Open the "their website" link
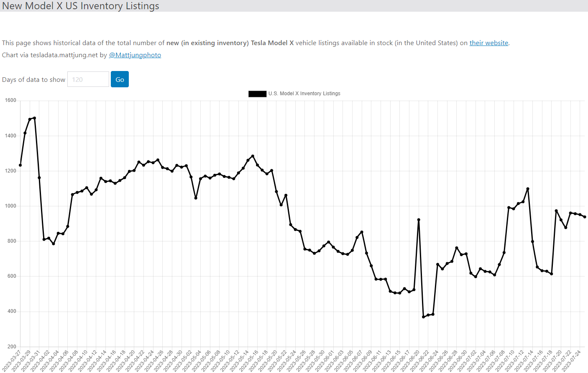Viewport: 588px width, 373px height. click(489, 43)
